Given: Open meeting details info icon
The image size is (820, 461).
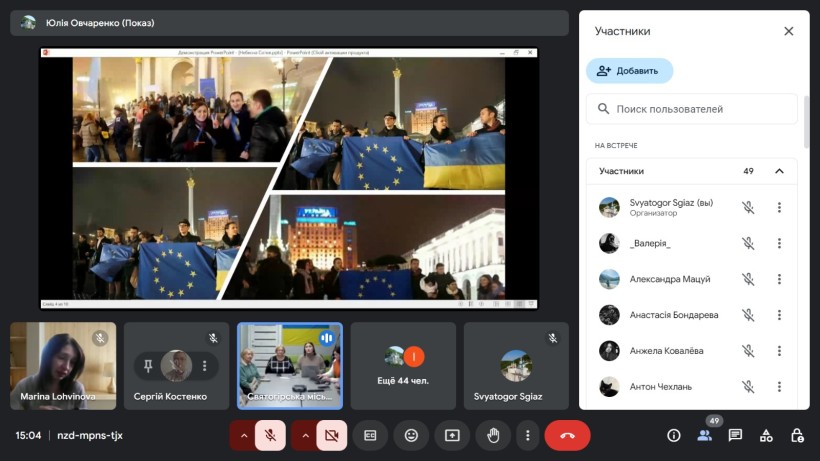Looking at the screenshot, I should (x=674, y=435).
